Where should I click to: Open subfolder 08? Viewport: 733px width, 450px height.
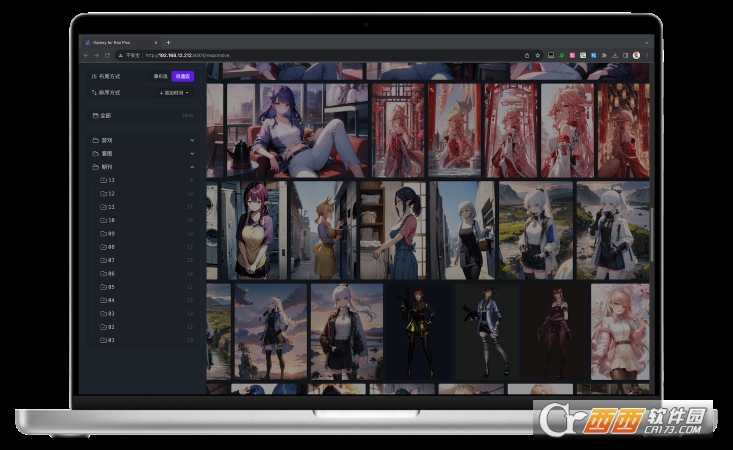(x=147, y=247)
